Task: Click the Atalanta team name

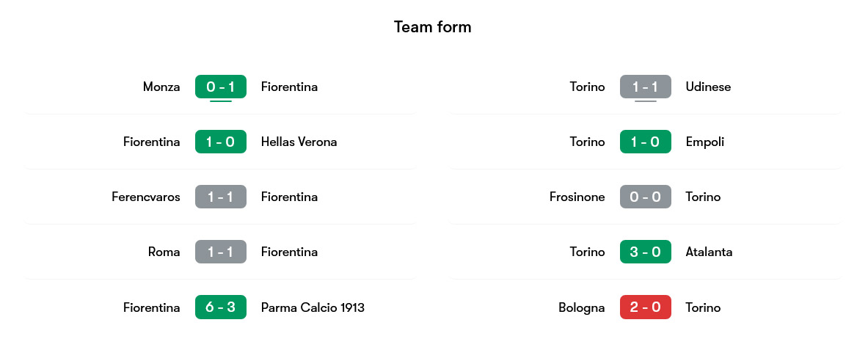Action: tap(709, 252)
